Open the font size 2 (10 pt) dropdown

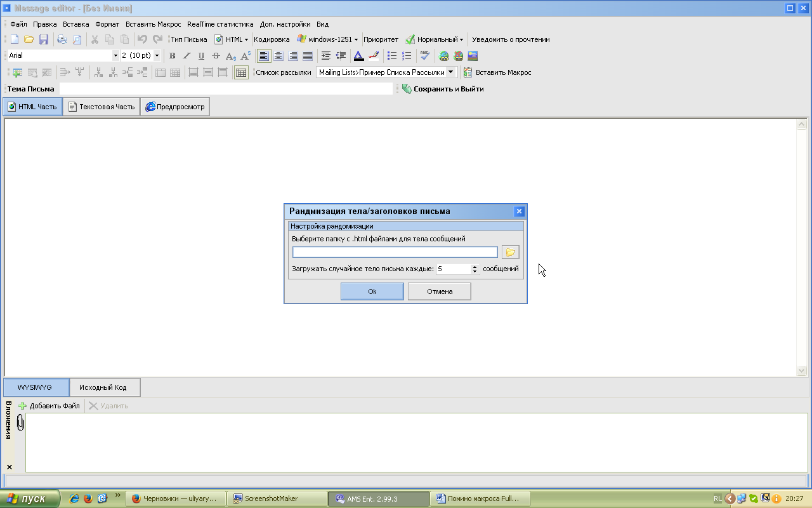coord(157,56)
